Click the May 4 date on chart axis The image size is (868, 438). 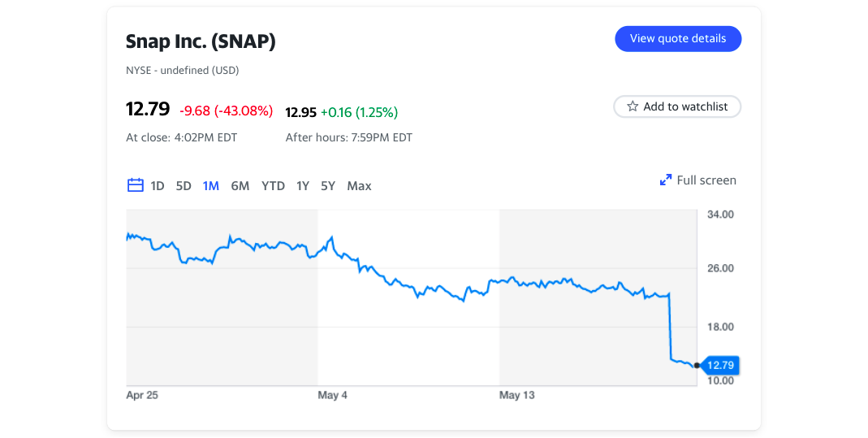pyautogui.click(x=333, y=396)
